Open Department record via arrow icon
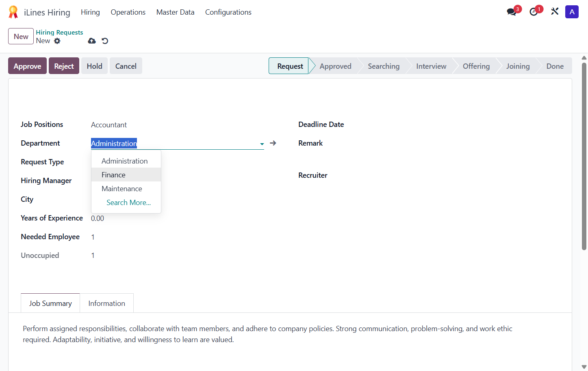Screen dimensions: 588x371 [x=273, y=143]
